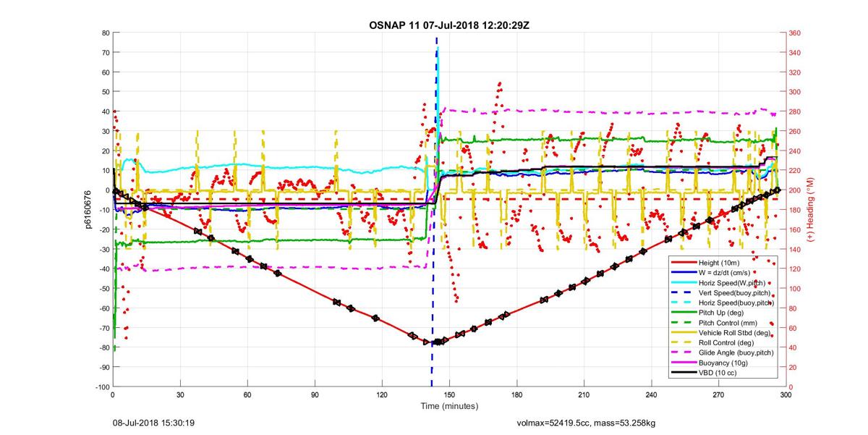The width and height of the screenshot is (868, 435).
Task: Select legend entry Vert Speed(buoy,pitch)
Action: click(x=735, y=292)
